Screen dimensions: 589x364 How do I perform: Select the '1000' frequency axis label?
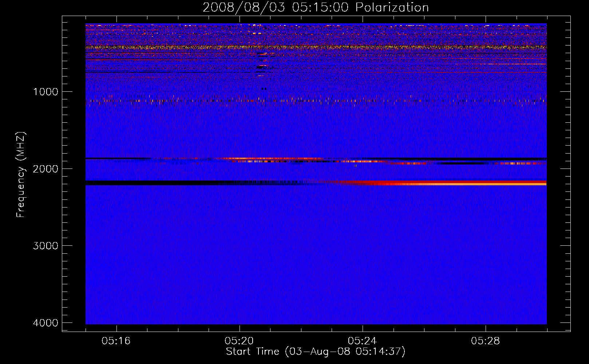46,92
